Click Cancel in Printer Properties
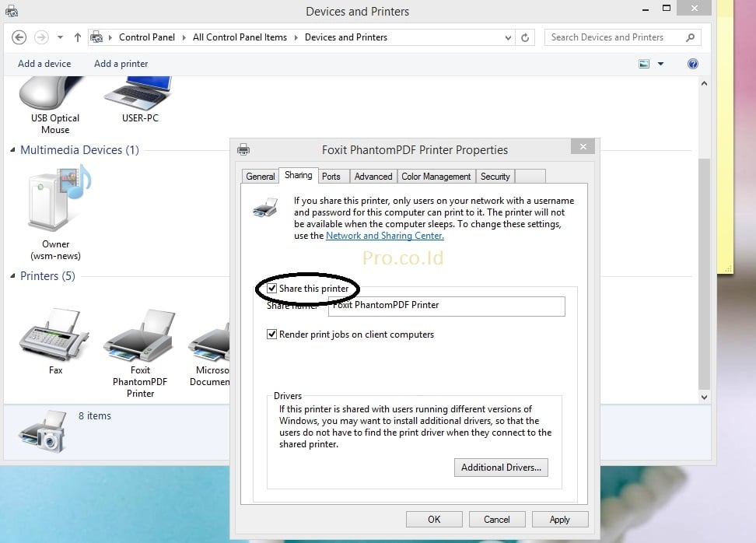 pos(496,520)
